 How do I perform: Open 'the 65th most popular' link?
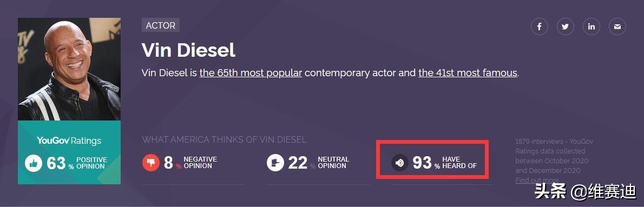(x=251, y=73)
